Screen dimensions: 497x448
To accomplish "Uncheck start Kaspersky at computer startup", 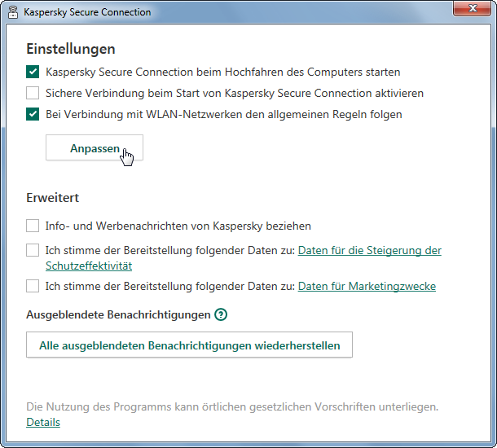I will pyautogui.click(x=33, y=72).
